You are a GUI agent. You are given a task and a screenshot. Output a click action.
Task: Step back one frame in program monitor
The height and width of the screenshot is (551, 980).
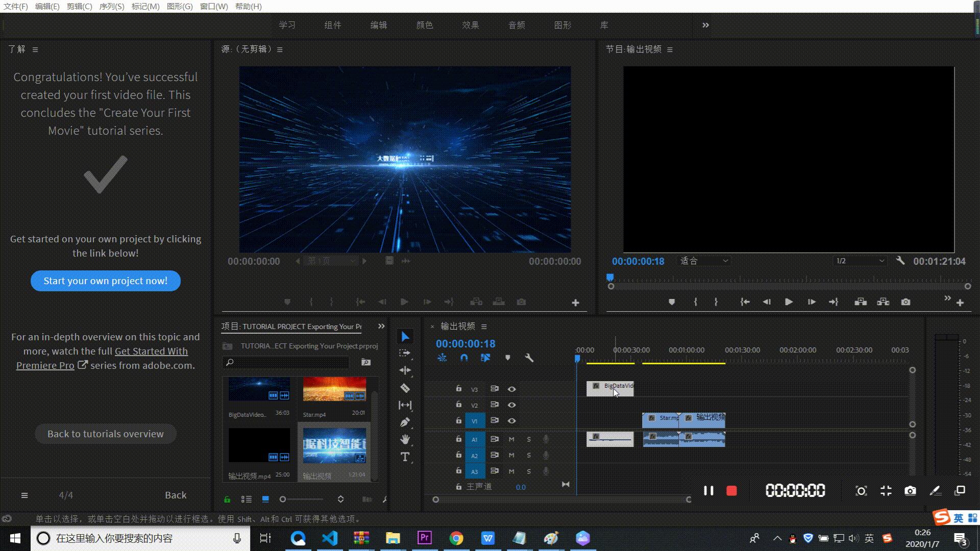click(x=767, y=302)
